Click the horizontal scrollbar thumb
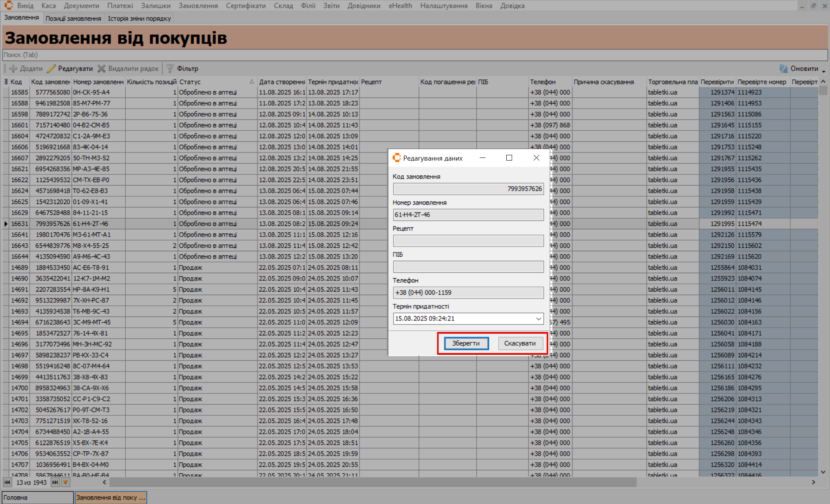The image size is (830, 504). [373, 482]
